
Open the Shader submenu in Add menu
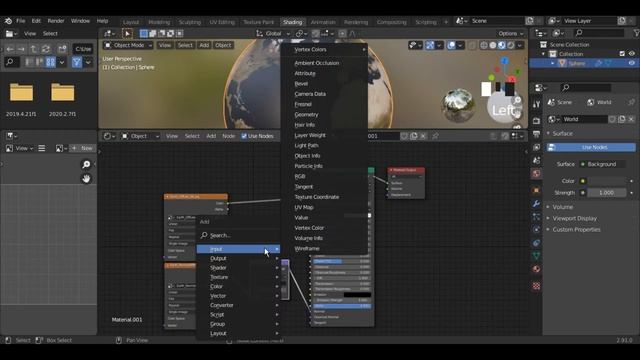(x=238, y=268)
